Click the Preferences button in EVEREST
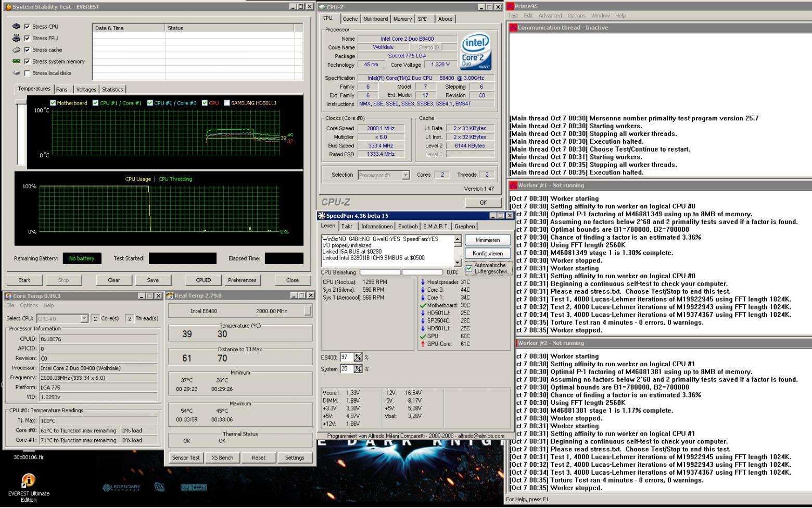The height and width of the screenshot is (508, 812). click(242, 280)
